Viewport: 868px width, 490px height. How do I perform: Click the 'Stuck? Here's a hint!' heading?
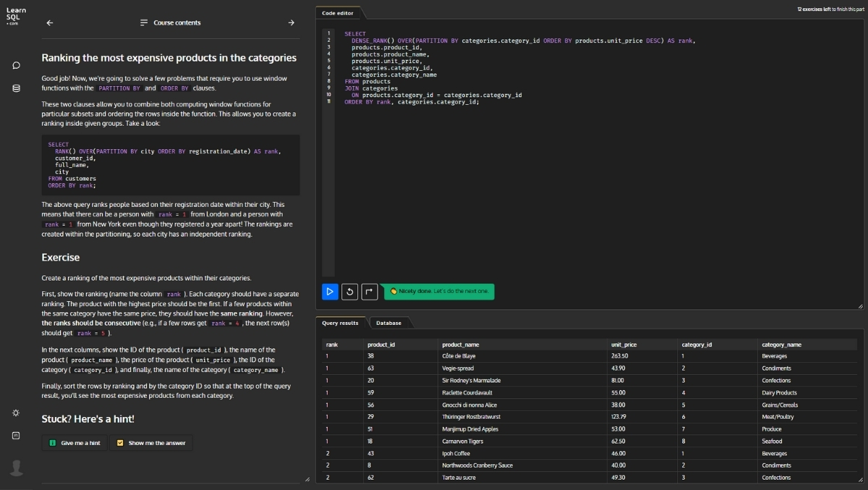point(88,419)
